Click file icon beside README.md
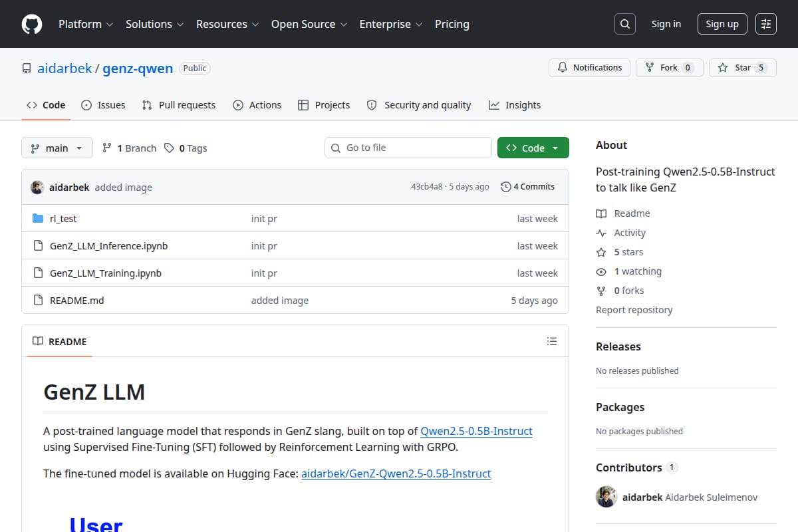Viewport: 798px width, 532px height. tap(38, 300)
